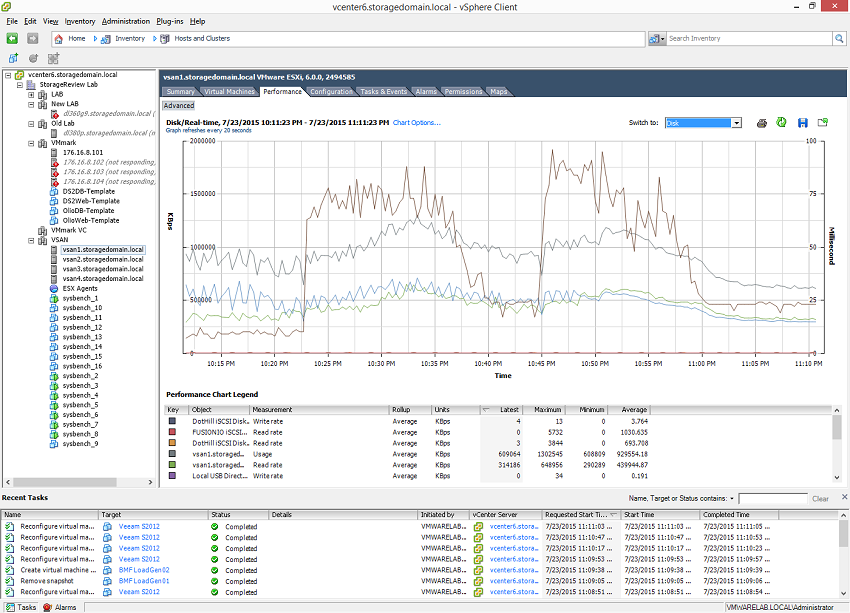Select host 176.16.8.101 in the tree
This screenshot has width=850, height=613.
click(82, 152)
